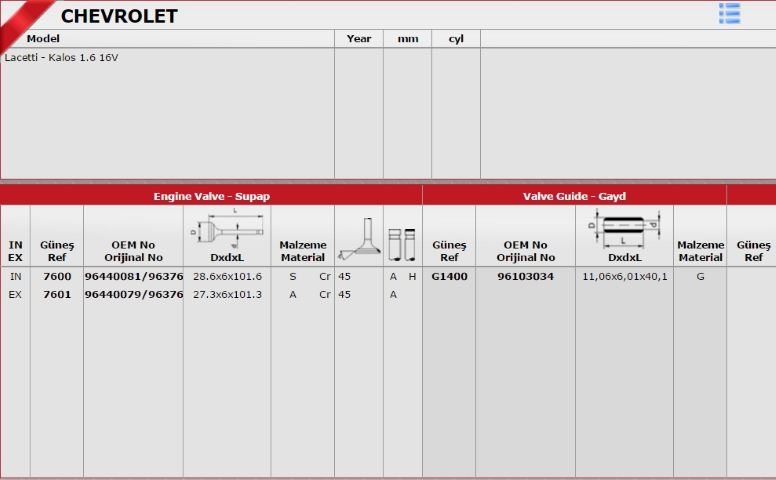The image size is (776, 480).
Task: Click the EX row label
Action: [x=15, y=294]
